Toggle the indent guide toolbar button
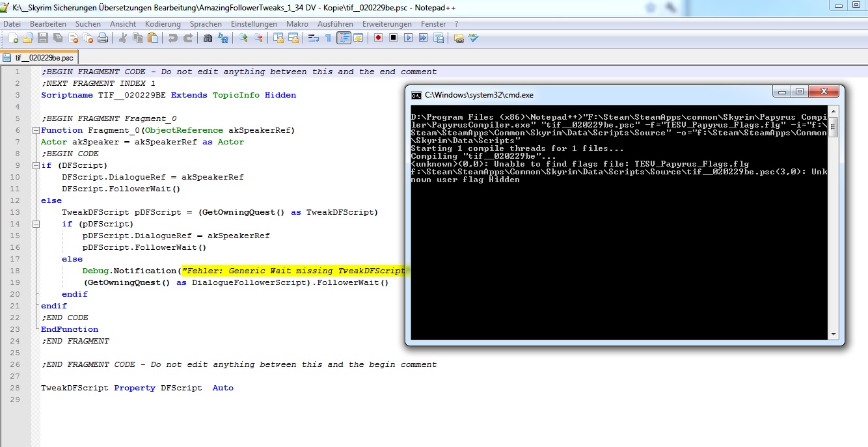This screenshot has height=447, width=868. click(x=344, y=38)
